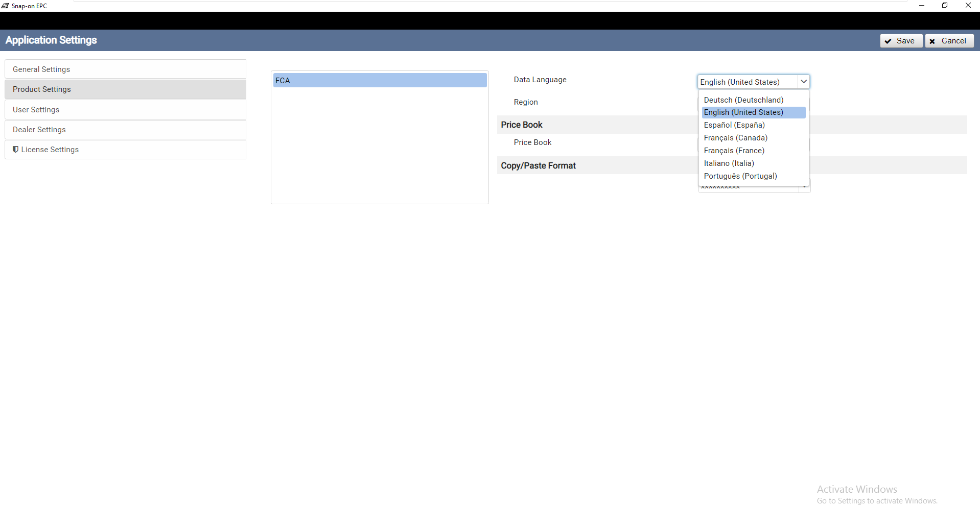
Task: Collapse the Data Language dropdown arrow
Action: [804, 82]
